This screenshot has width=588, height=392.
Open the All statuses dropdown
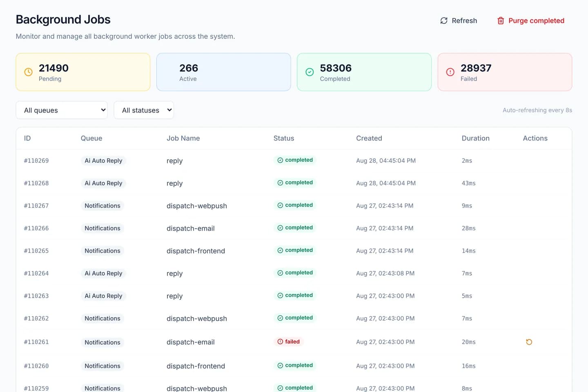(144, 110)
